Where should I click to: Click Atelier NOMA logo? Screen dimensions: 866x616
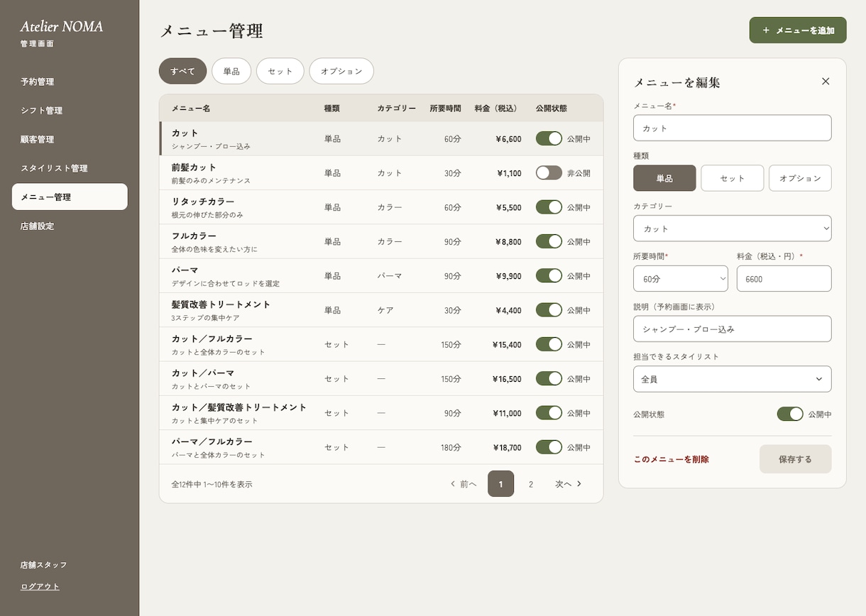[61, 27]
